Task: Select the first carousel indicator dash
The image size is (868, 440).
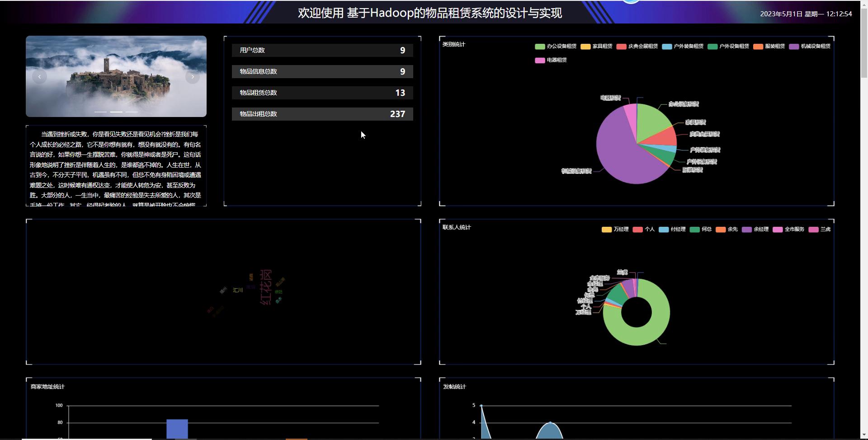Action: coord(100,112)
